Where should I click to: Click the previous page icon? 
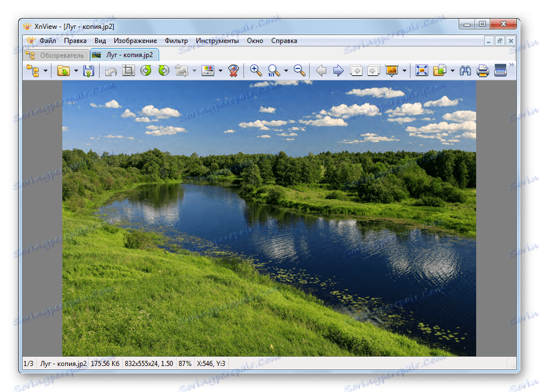coord(356,71)
